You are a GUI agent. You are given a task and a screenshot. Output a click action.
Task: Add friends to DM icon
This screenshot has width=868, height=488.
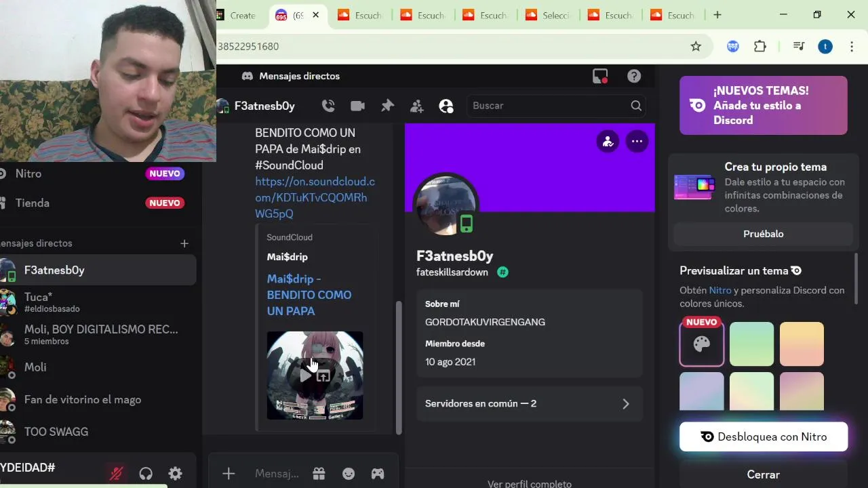click(417, 106)
